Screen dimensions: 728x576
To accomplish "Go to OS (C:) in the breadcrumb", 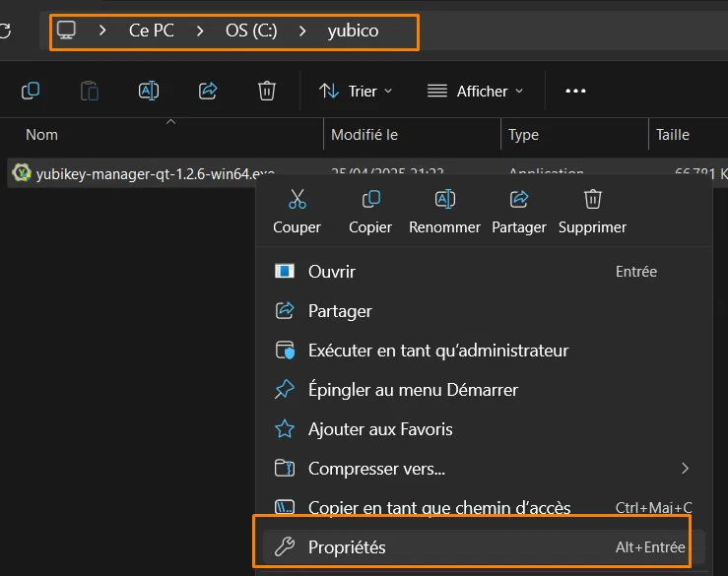I will click(251, 31).
